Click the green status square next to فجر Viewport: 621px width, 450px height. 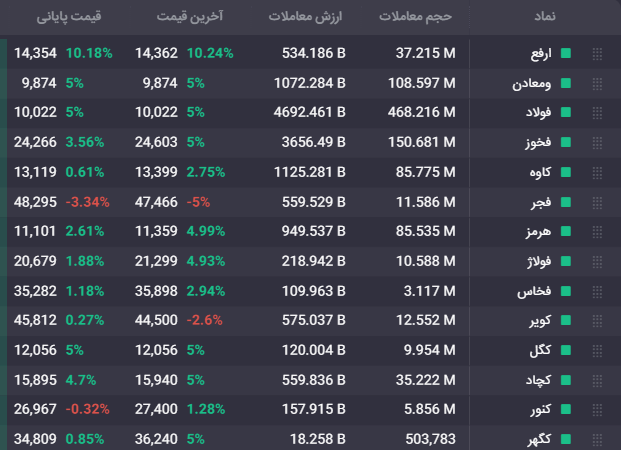click(566, 202)
